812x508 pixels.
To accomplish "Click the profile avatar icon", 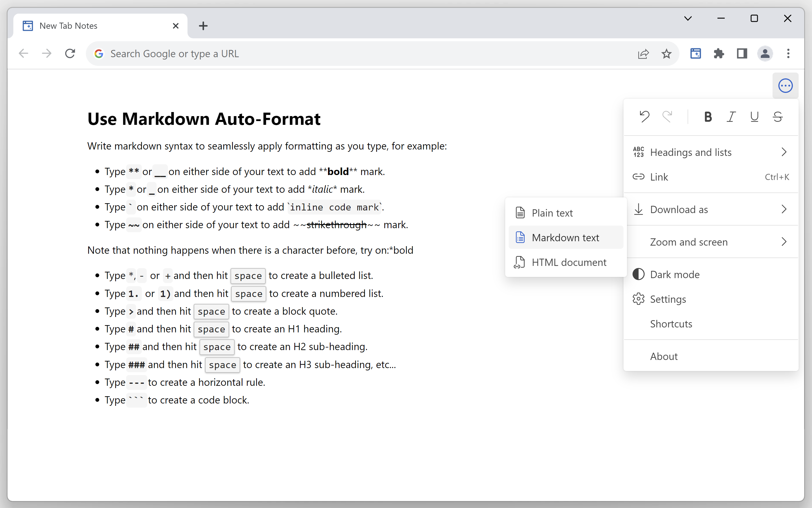I will tap(765, 53).
